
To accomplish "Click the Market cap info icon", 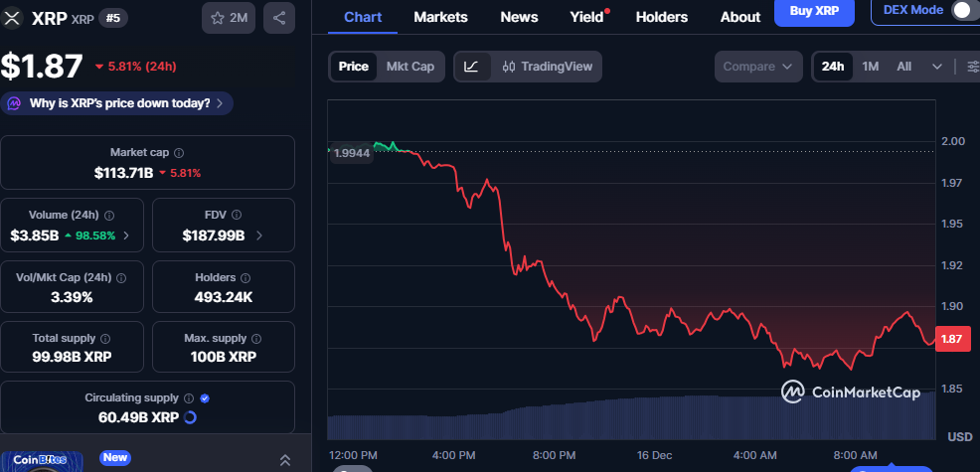I will [179, 153].
